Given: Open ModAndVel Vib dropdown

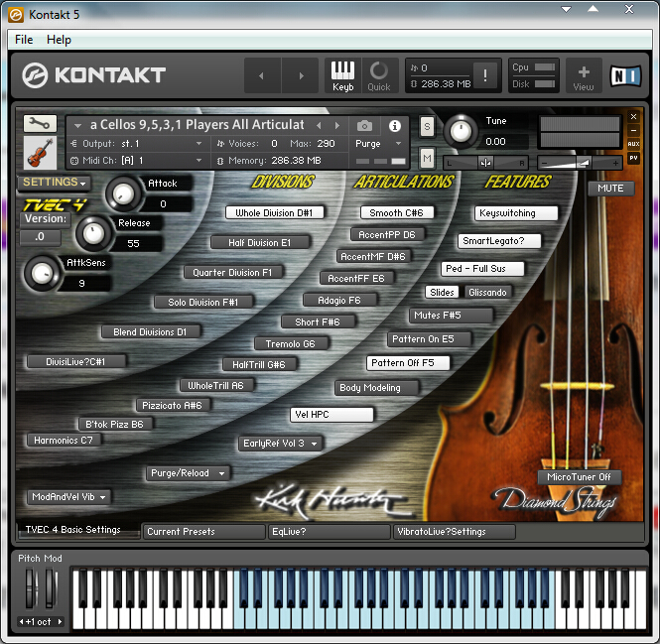Looking at the screenshot, I should tap(69, 497).
